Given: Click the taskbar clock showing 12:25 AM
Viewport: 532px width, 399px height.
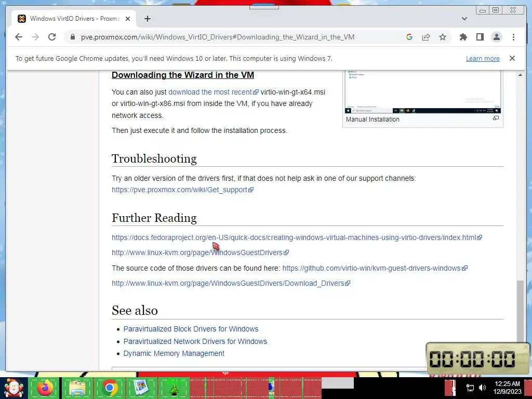Looking at the screenshot, I should (x=507, y=388).
